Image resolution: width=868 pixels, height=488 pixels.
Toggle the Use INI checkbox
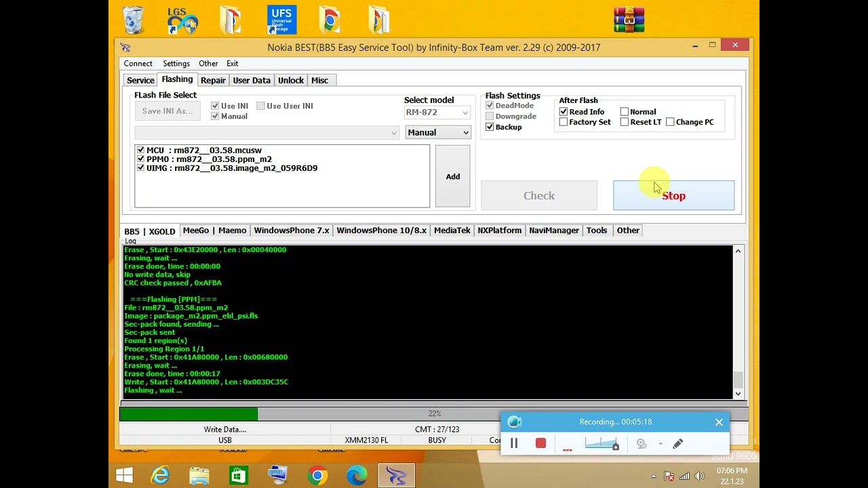click(215, 106)
